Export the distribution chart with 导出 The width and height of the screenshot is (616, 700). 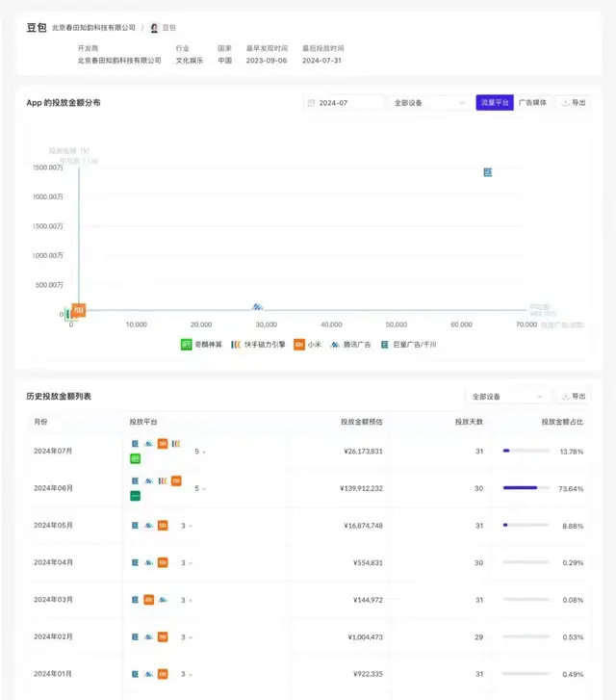[574, 103]
